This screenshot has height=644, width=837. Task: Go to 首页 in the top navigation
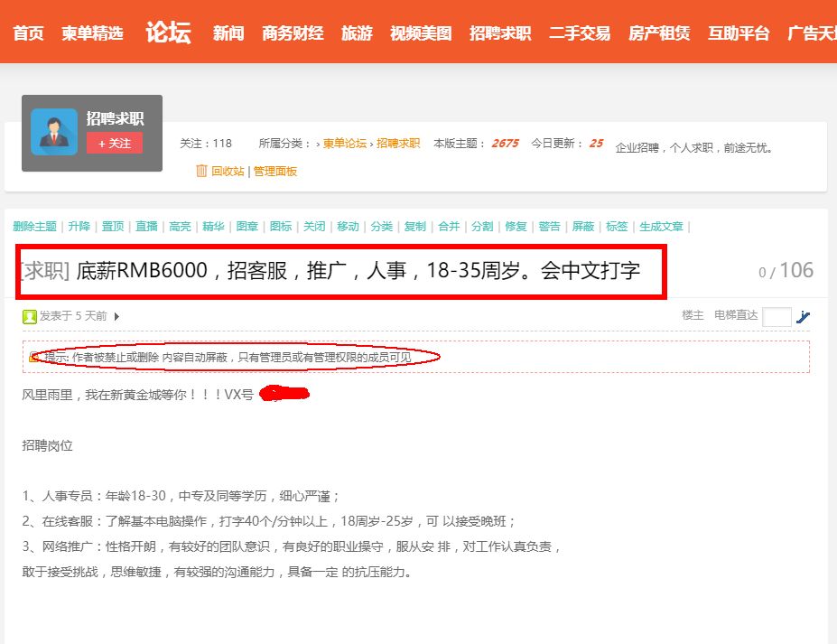(28, 33)
